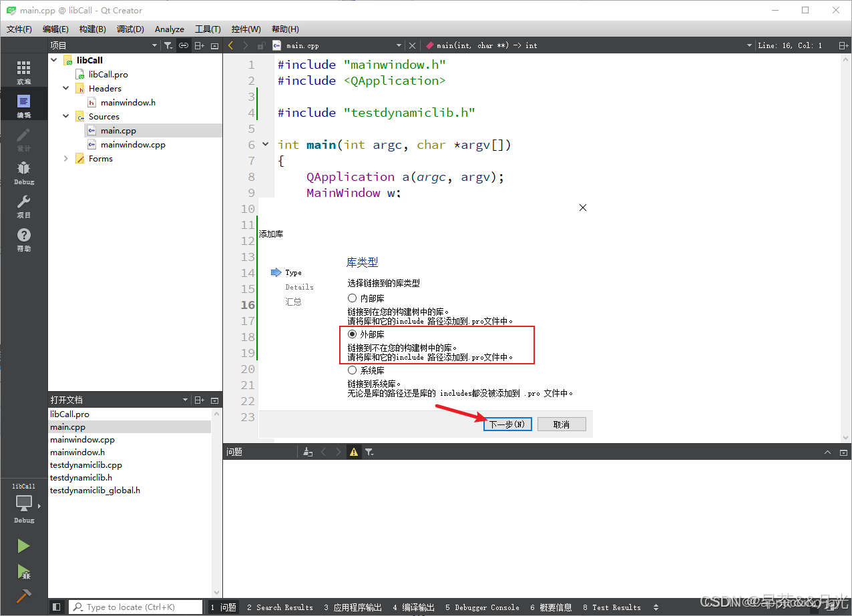Switch to 4 编译输出 compile output tab

tap(413, 607)
